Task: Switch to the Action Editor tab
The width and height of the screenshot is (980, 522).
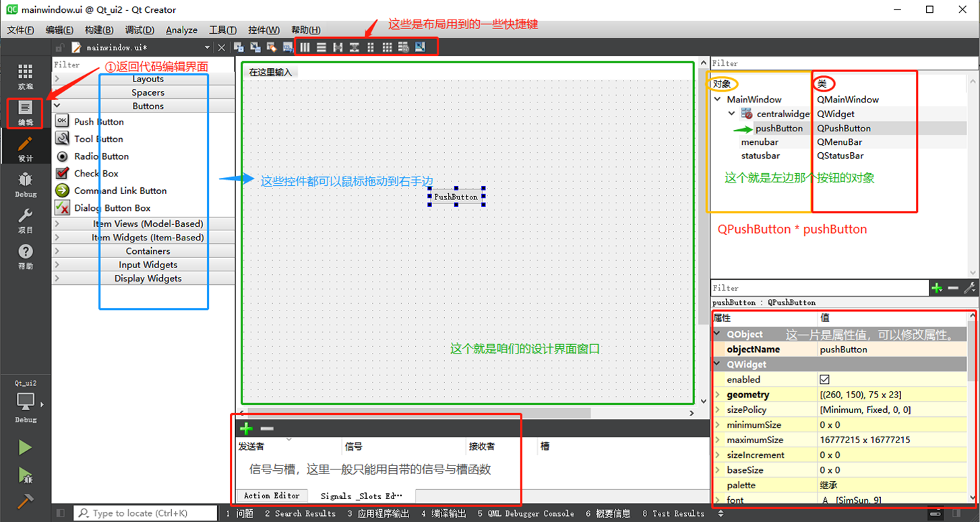Action: point(272,496)
